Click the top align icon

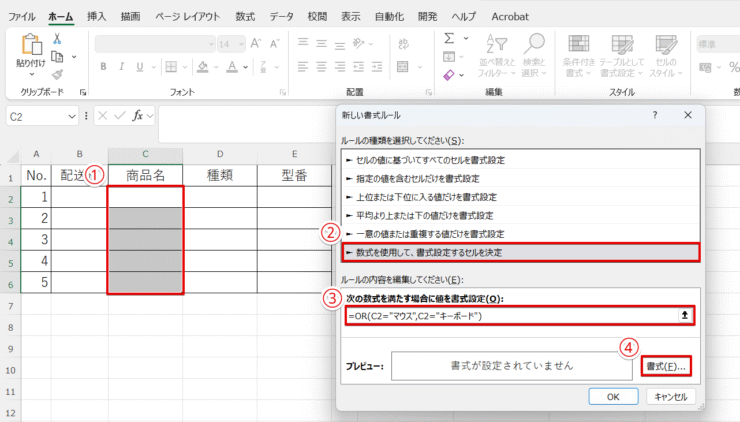pyautogui.click(x=303, y=43)
